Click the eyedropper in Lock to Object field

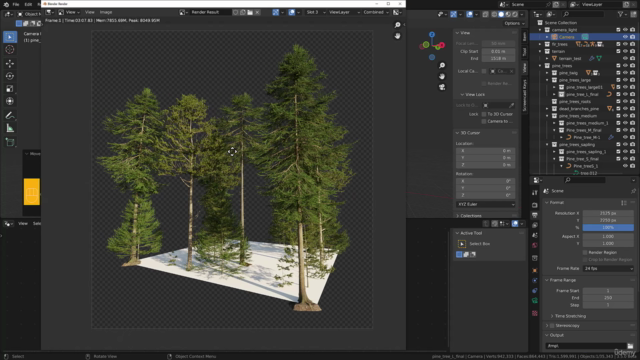(x=511, y=105)
